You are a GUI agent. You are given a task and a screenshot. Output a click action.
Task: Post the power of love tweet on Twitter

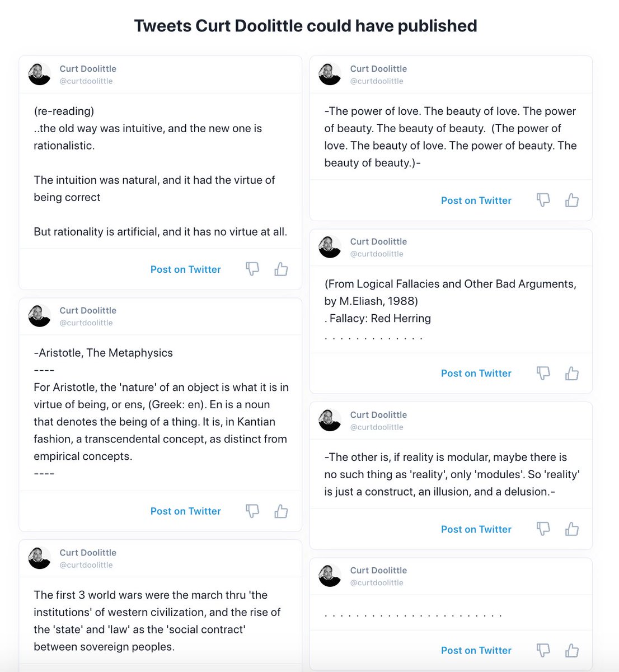[x=476, y=200]
